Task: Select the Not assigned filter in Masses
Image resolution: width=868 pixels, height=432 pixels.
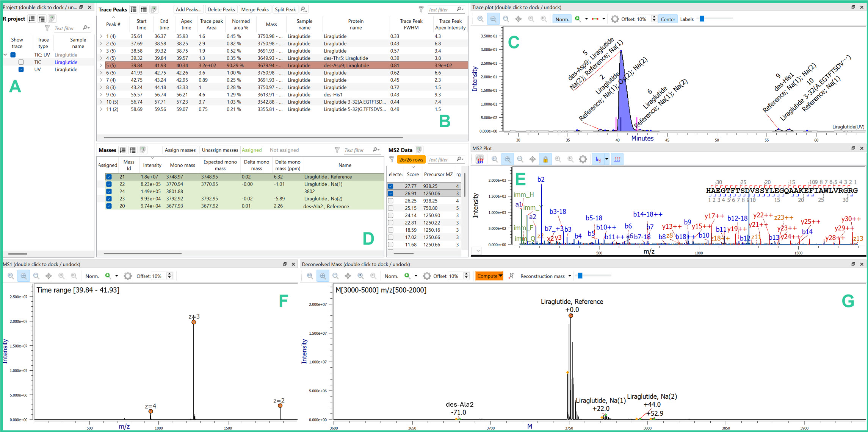Action: (284, 150)
